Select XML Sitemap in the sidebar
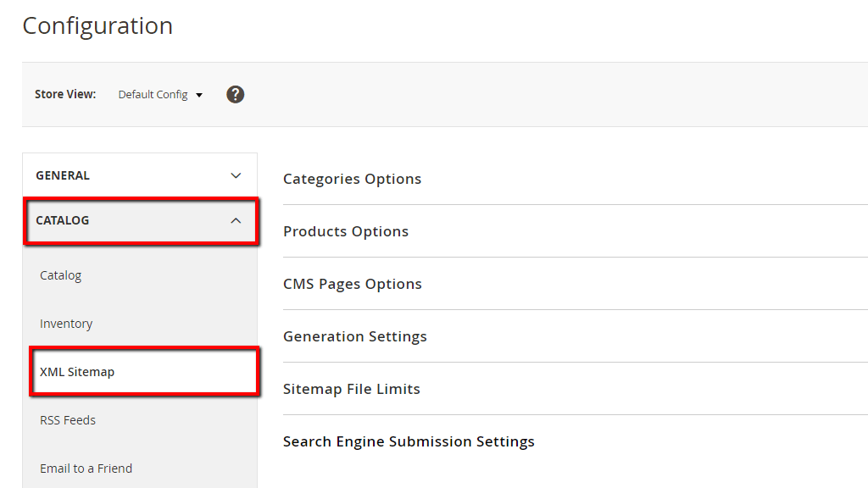868x488 pixels. click(77, 371)
